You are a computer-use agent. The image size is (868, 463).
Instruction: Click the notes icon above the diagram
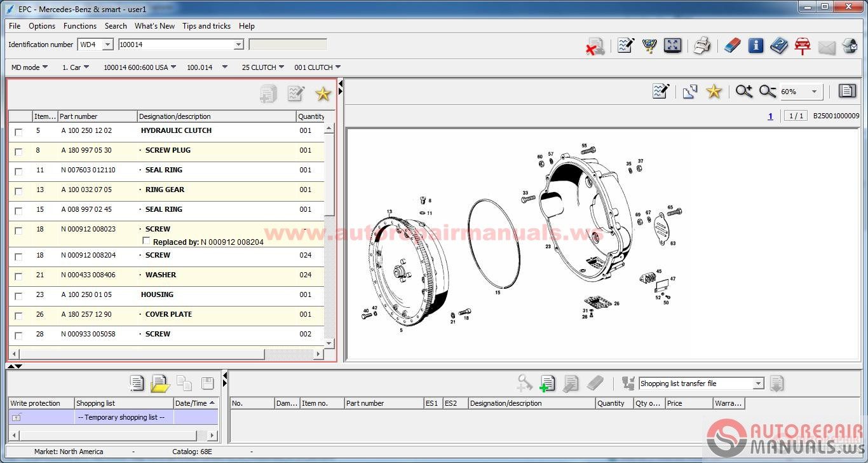point(661,92)
